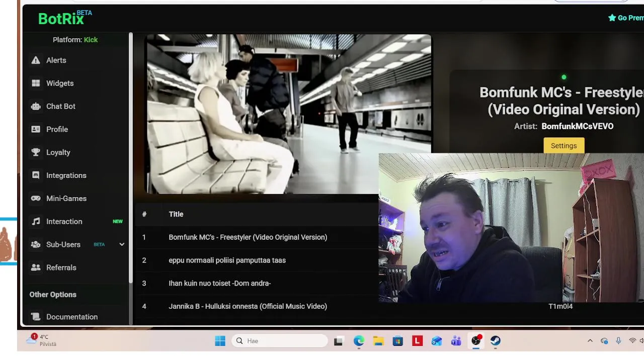644x362 pixels.
Task: Click the Title column header
Action: 176,214
